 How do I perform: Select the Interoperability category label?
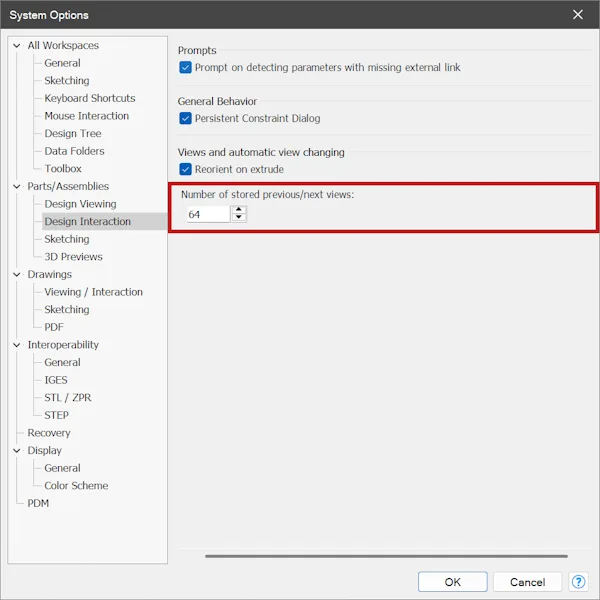coord(63,345)
